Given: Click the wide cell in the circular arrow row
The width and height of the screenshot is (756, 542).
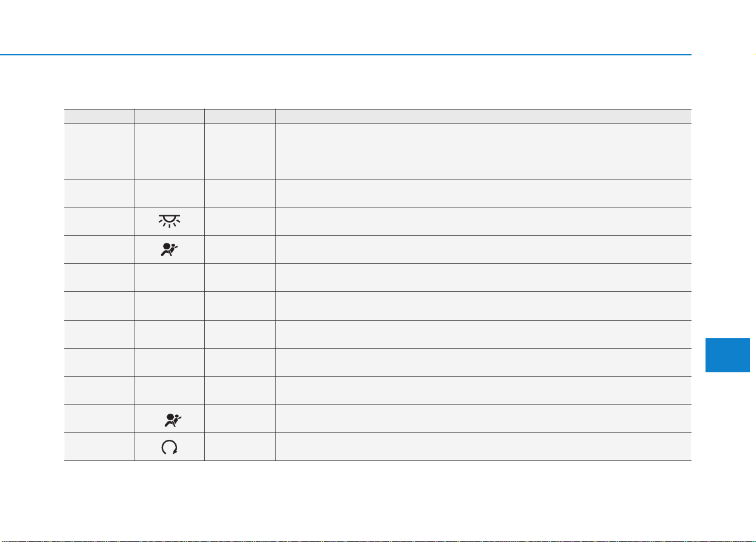Looking at the screenshot, I should [483, 447].
